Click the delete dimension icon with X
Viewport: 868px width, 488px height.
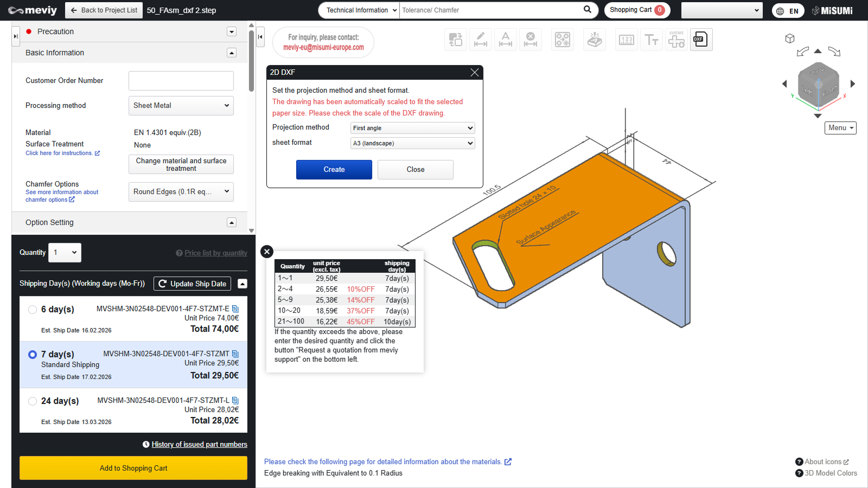pyautogui.click(x=531, y=40)
